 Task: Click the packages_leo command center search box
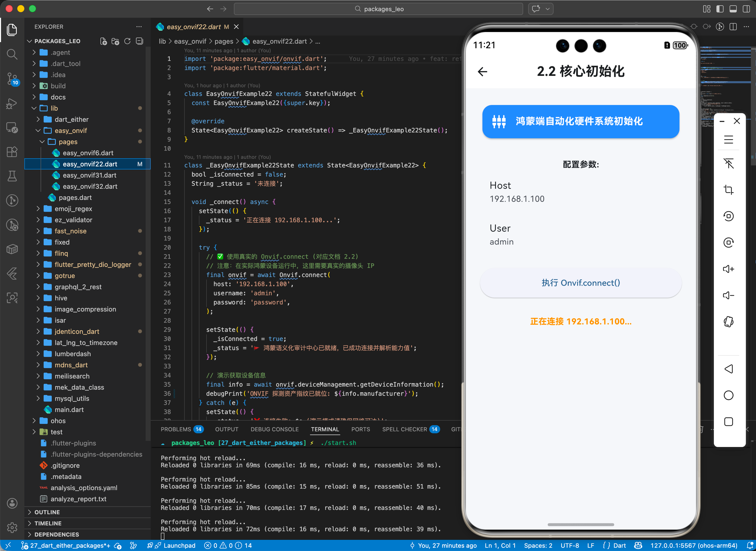click(379, 9)
